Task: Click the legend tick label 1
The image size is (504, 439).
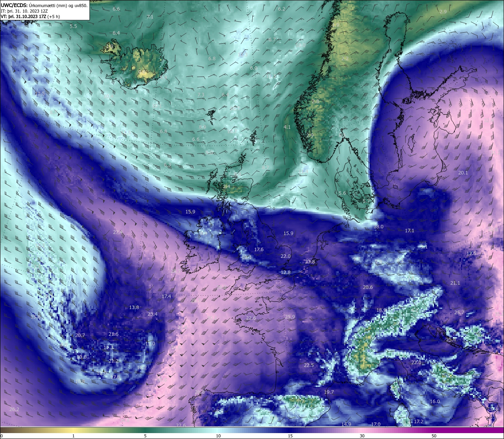Action: (x=73, y=436)
